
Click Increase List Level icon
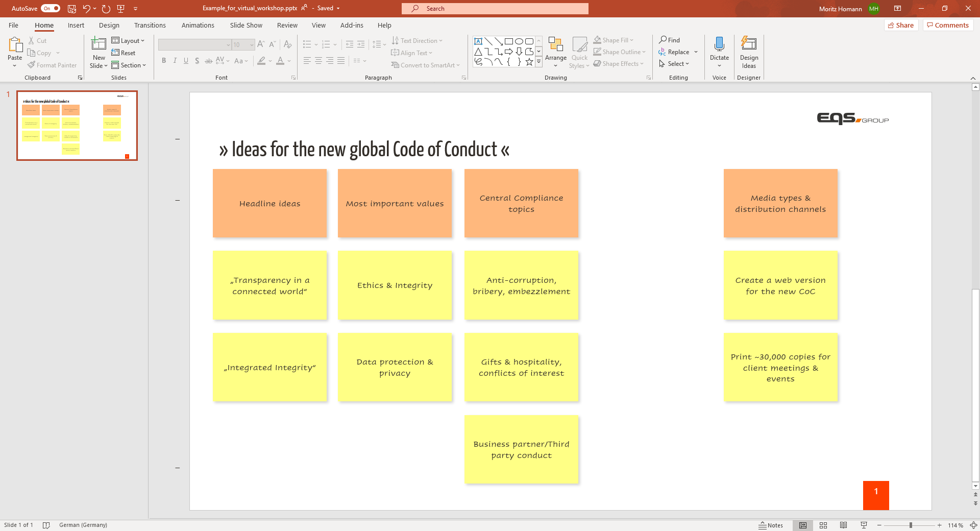(361, 44)
